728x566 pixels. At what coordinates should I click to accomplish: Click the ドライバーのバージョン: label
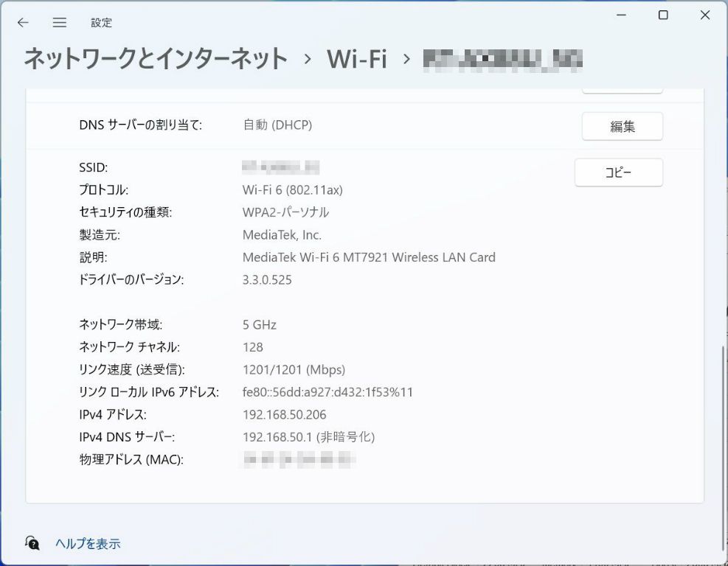coord(131,280)
